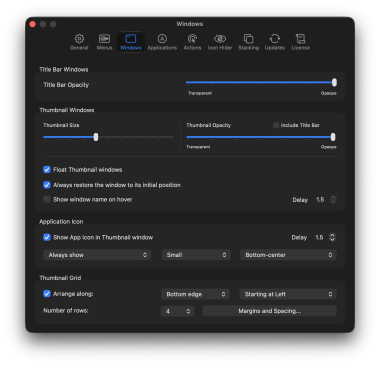Uncheck Always restore the window to its initial position
The height and width of the screenshot is (366, 380).
(x=47, y=185)
